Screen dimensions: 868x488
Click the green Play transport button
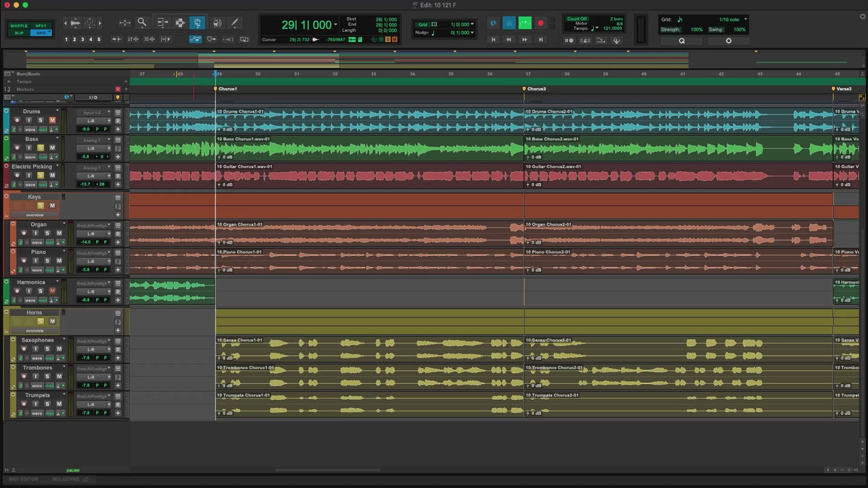[524, 23]
